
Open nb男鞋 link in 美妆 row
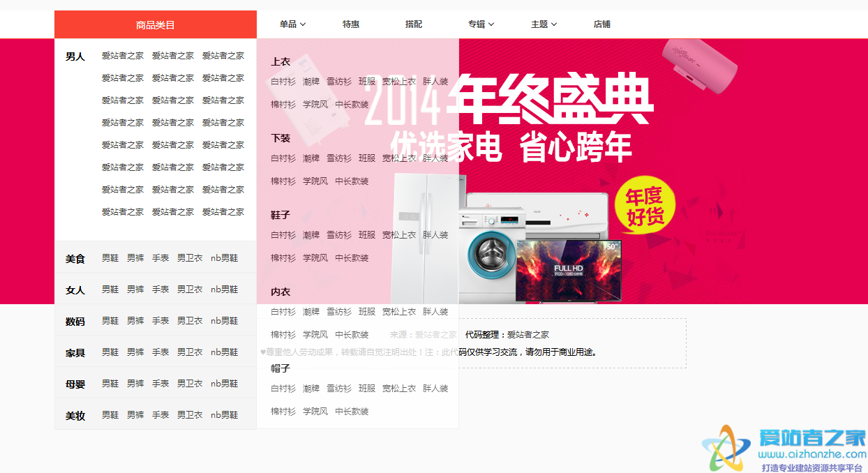click(x=225, y=415)
